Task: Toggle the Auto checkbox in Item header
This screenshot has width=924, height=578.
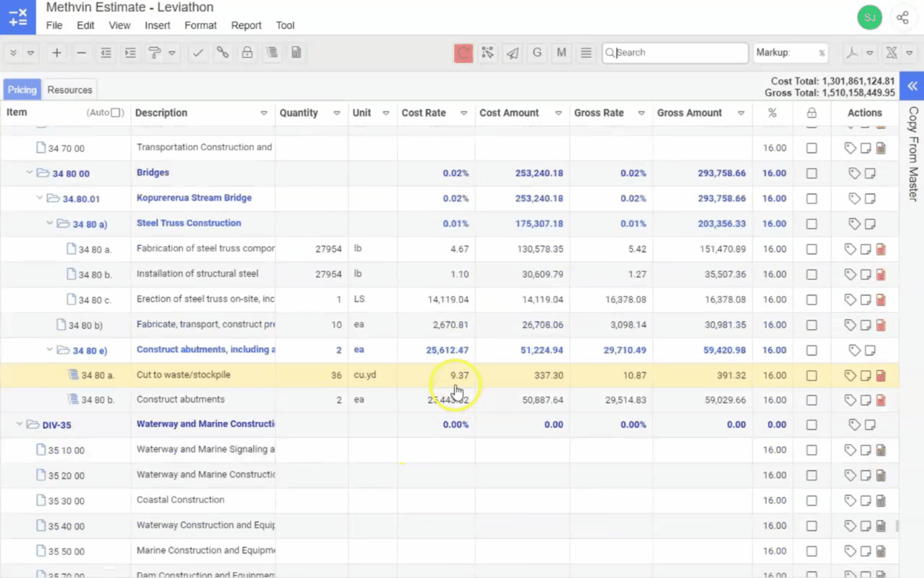Action: [x=115, y=113]
